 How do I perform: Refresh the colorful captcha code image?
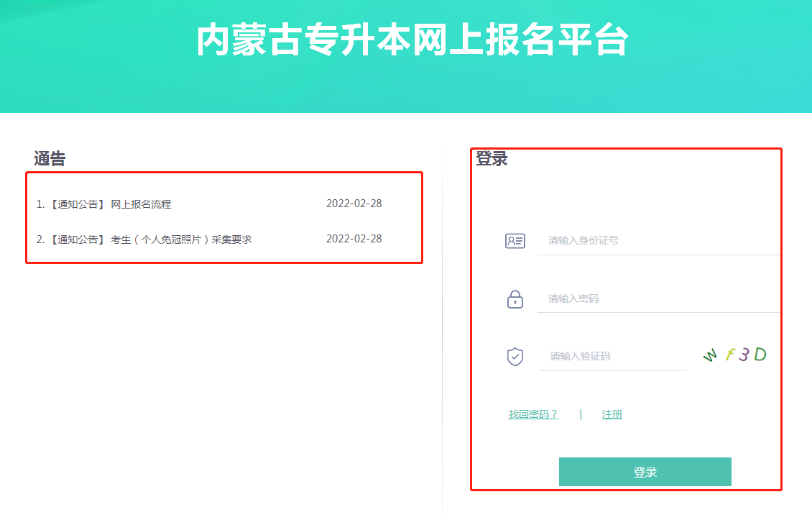pos(734,354)
